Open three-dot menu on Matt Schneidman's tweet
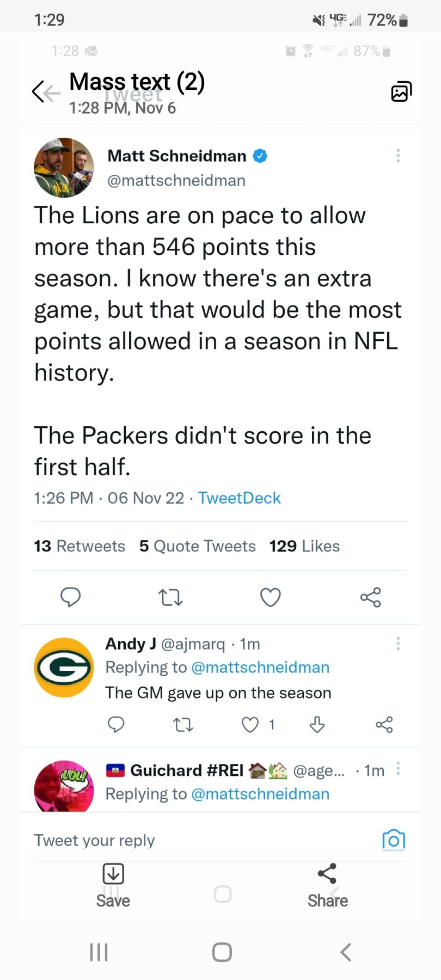 coord(398,156)
